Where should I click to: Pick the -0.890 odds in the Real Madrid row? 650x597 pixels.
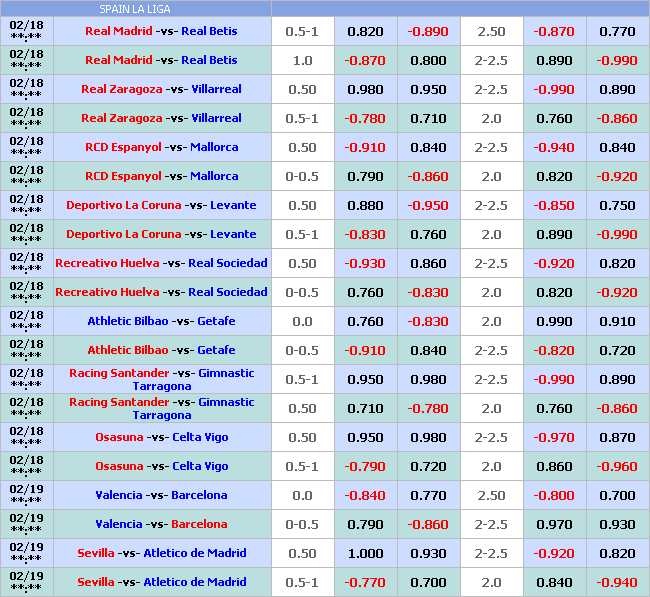[x=428, y=31]
